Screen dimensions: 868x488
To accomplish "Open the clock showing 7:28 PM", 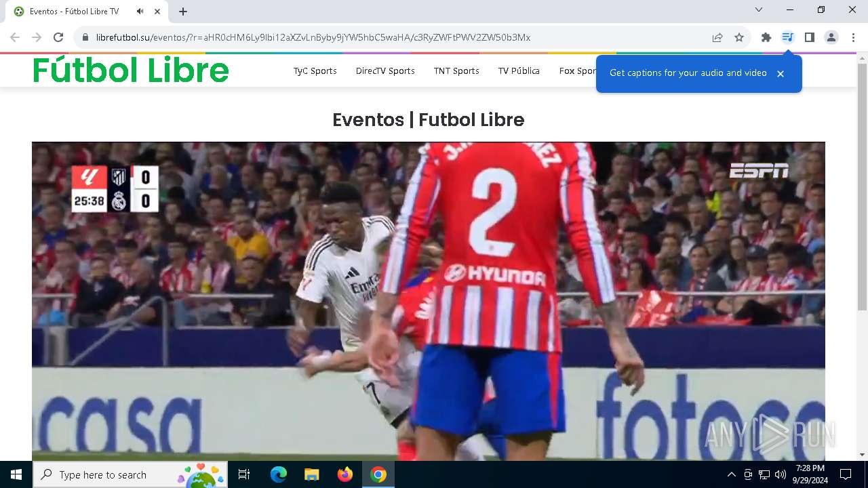I will (x=810, y=474).
